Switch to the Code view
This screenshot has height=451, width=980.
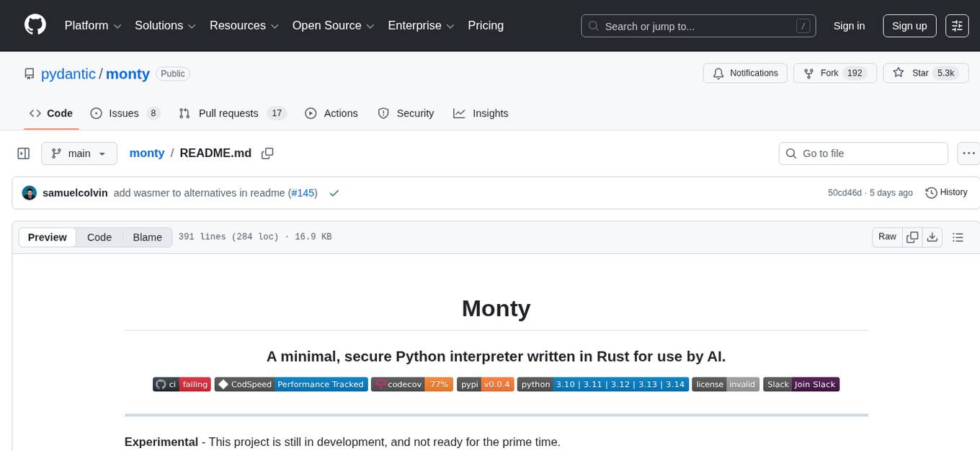click(99, 238)
